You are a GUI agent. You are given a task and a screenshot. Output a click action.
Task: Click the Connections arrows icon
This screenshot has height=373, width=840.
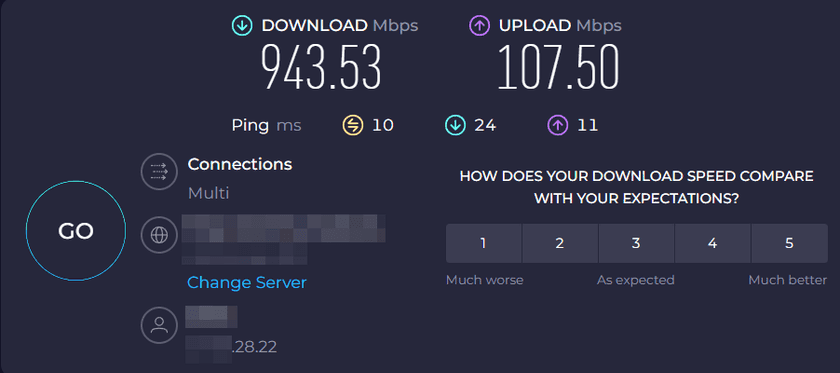click(x=159, y=172)
